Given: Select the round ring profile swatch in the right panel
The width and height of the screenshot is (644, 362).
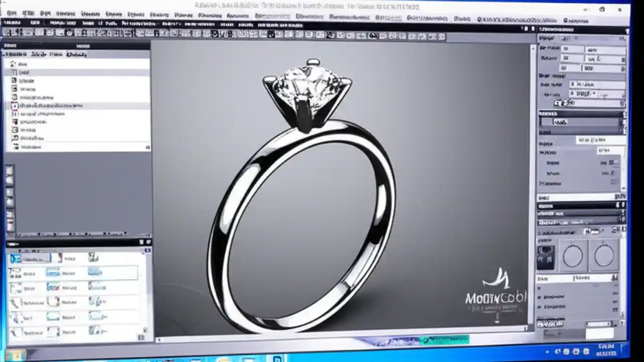Looking at the screenshot, I should tap(573, 255).
